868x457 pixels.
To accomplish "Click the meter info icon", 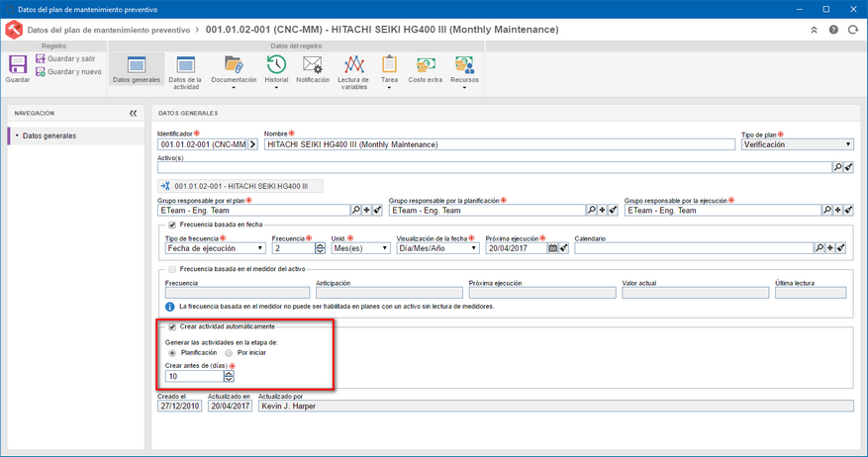I will pyautogui.click(x=170, y=307).
